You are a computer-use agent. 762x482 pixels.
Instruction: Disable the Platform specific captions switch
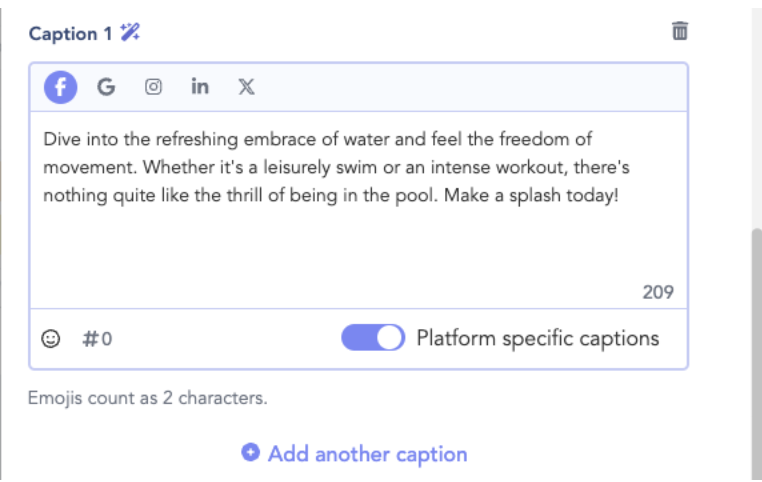pyautogui.click(x=373, y=338)
